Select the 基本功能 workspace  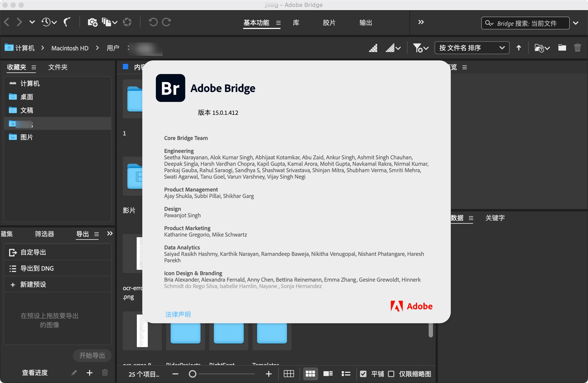pyautogui.click(x=256, y=23)
